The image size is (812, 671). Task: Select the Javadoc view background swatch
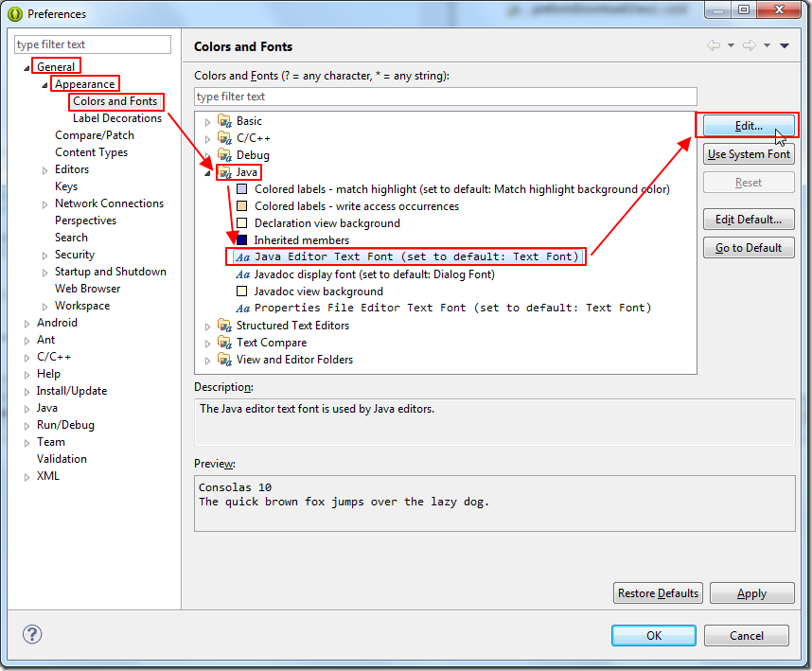[242, 291]
